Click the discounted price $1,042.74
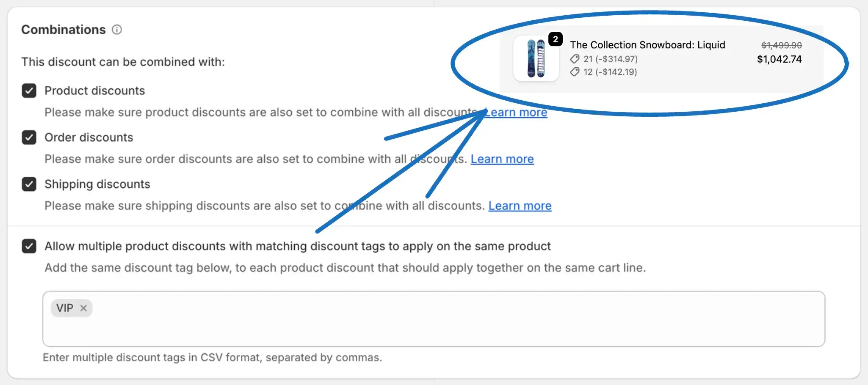The width and height of the screenshot is (868, 385). (779, 59)
